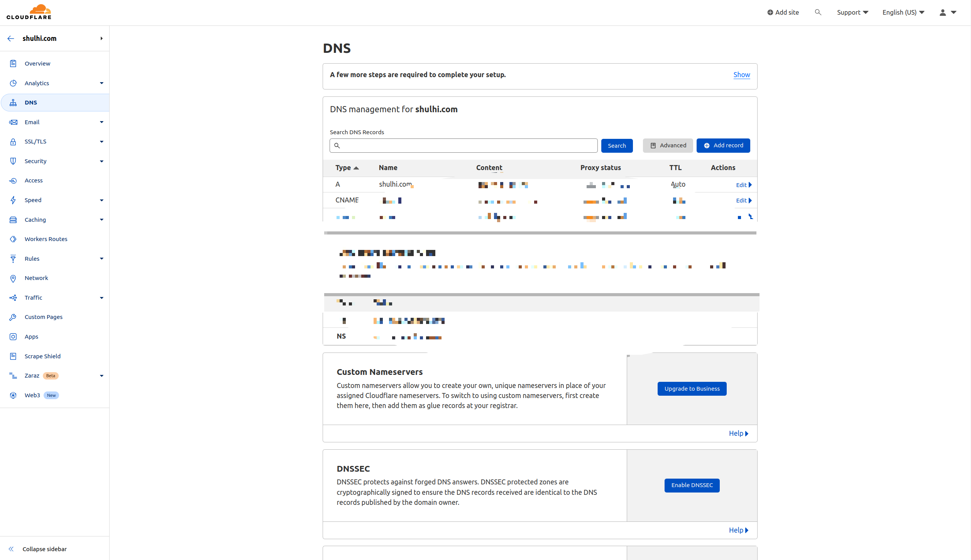
Task: Click the Add record button
Action: click(723, 145)
